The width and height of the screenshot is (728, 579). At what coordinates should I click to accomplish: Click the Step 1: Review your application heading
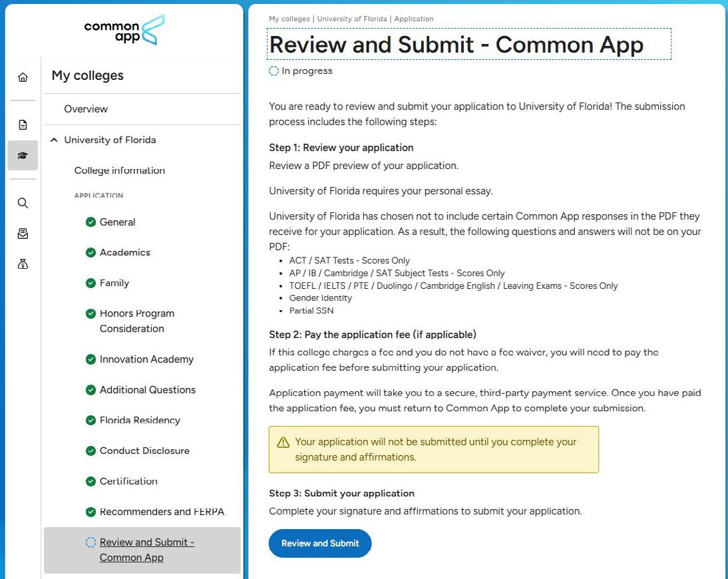point(341,148)
